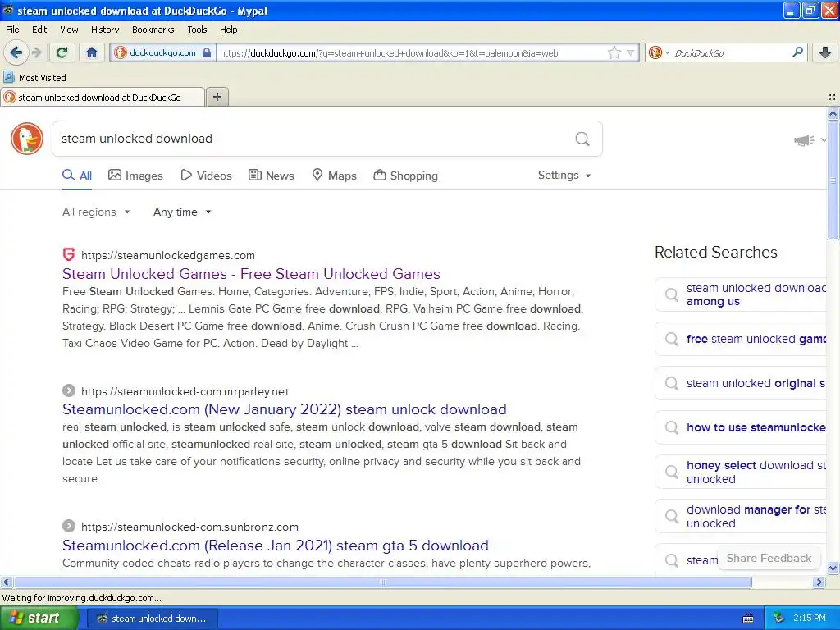Open the Downloads arrow button

pos(825,52)
